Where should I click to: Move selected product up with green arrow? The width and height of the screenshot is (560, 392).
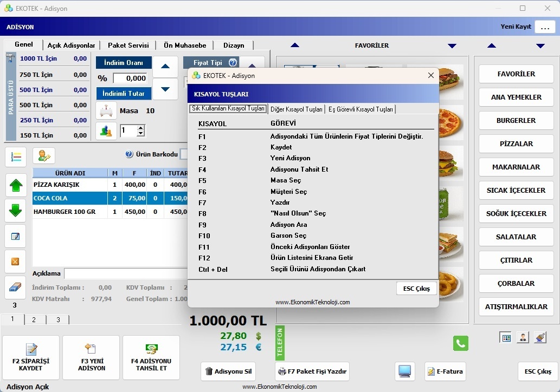tap(16, 186)
